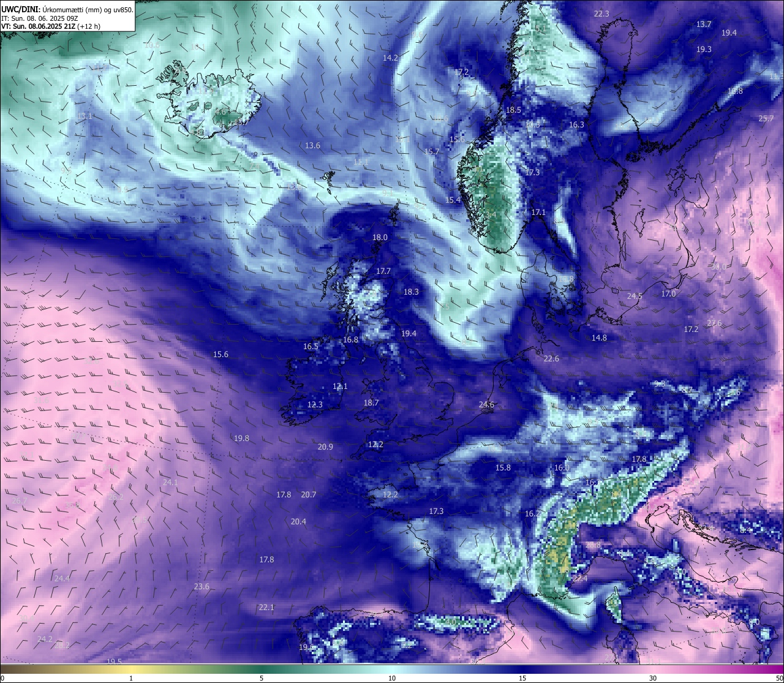This screenshot has height=683, width=784.
Task: Select the 13.6 value south of Iceland
Action: click(312, 146)
